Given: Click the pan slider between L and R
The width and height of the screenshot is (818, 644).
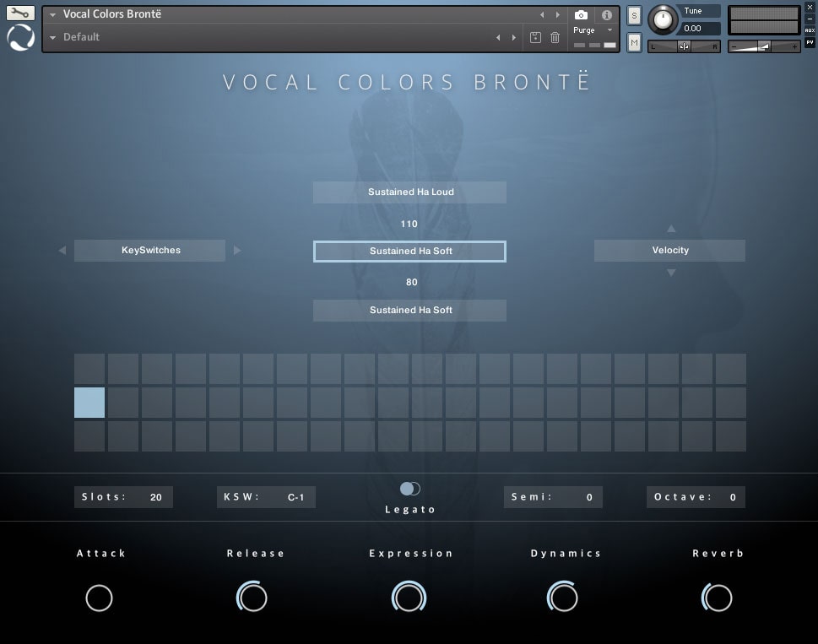Looking at the screenshot, I should (684, 46).
